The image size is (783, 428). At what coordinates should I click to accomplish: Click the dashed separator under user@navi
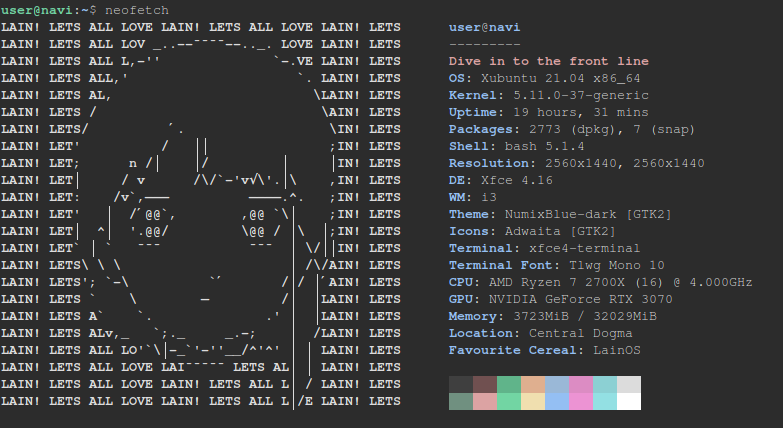click(484, 44)
